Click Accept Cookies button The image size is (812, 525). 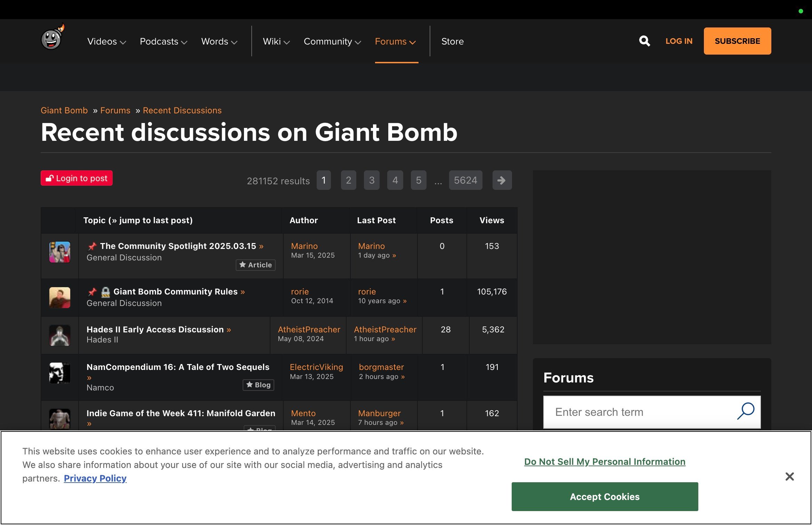(x=604, y=496)
